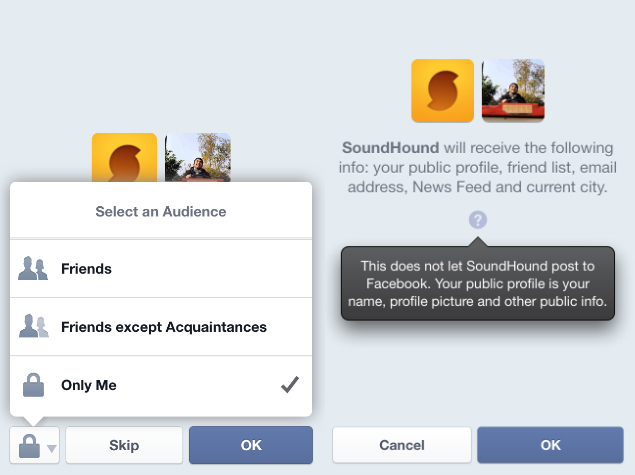Viewport: 635px width, 475px height.
Task: Click the profile photo thumbnail on left panel
Action: point(198,158)
